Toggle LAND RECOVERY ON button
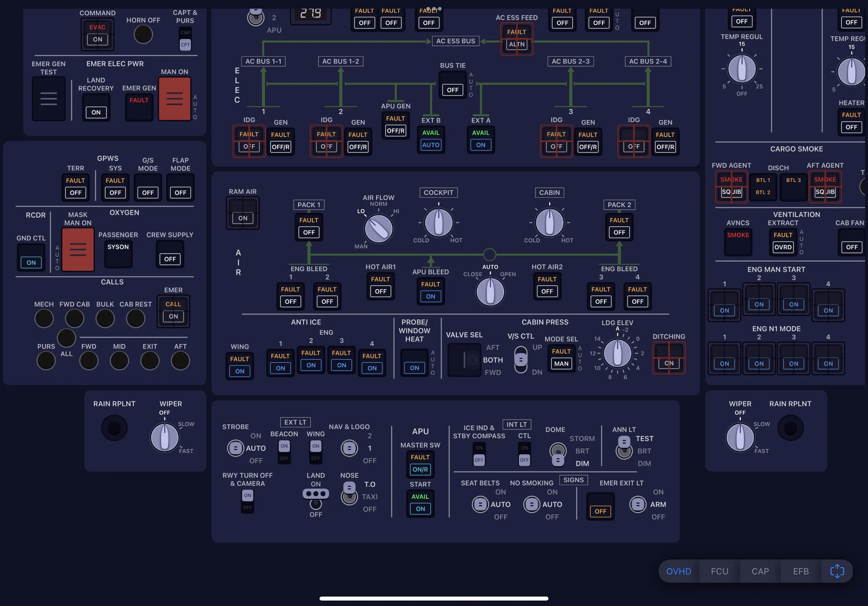Screen dimensions: 868x606 (96, 107)
